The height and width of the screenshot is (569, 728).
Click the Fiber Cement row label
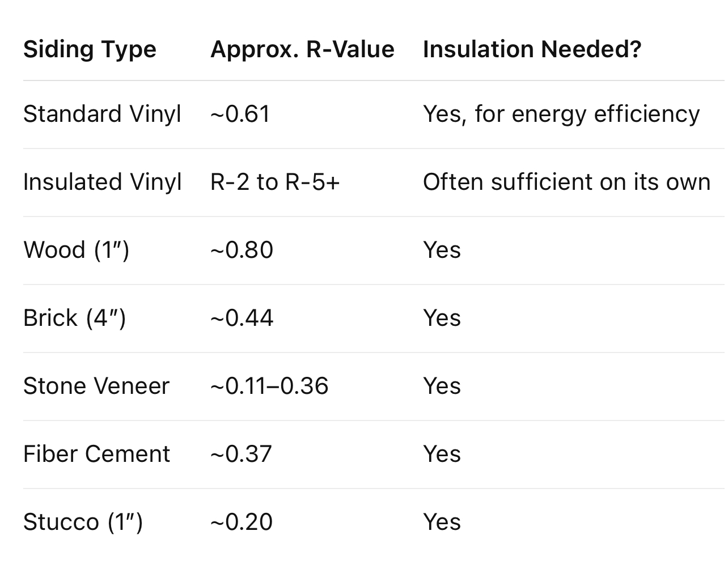pos(96,454)
